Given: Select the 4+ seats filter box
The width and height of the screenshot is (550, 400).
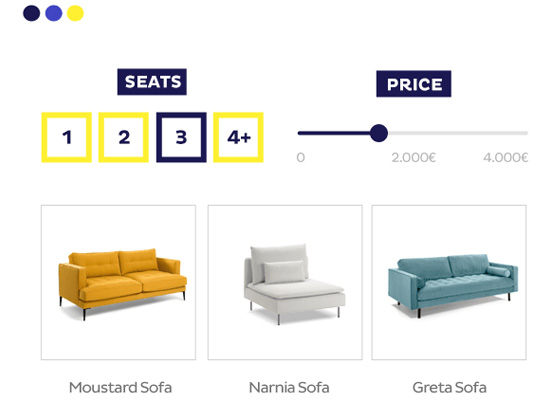Looking at the screenshot, I should (239, 137).
